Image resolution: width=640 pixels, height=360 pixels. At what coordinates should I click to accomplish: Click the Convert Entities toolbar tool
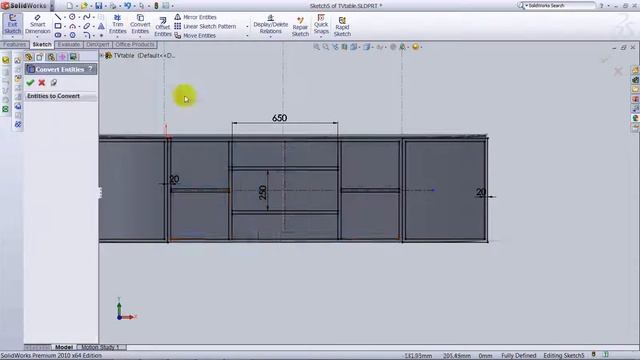pyautogui.click(x=140, y=24)
